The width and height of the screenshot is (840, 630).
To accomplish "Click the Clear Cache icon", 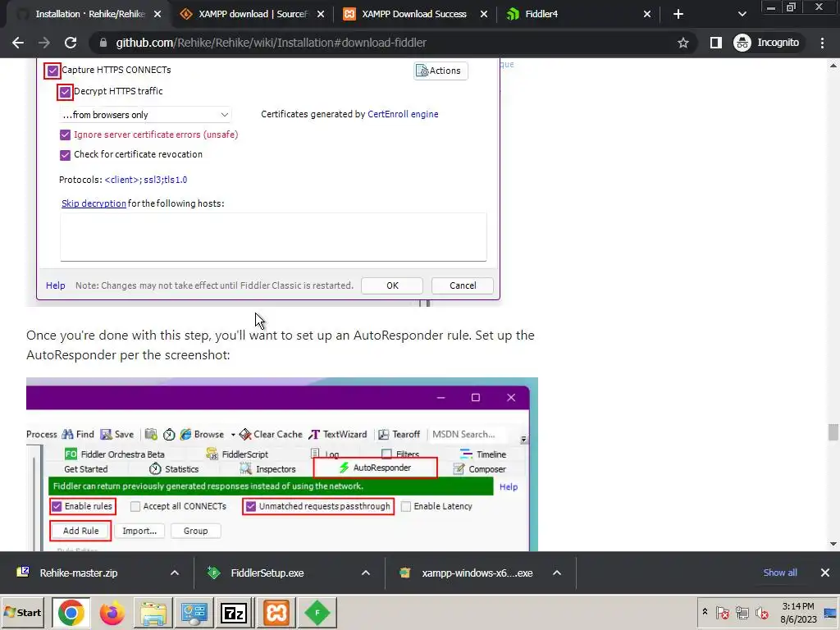I will pos(245,434).
